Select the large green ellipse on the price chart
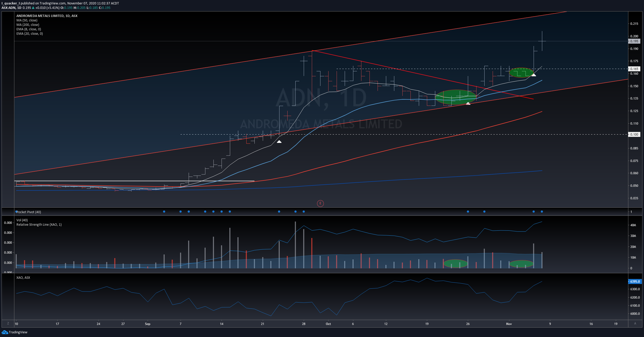The width and height of the screenshot is (644, 337). point(456,97)
